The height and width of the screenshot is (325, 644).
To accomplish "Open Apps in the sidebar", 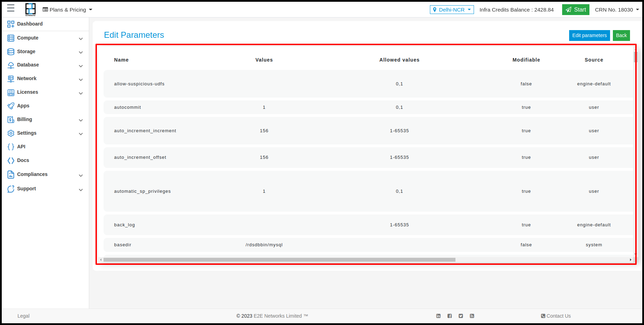I will pyautogui.click(x=23, y=106).
